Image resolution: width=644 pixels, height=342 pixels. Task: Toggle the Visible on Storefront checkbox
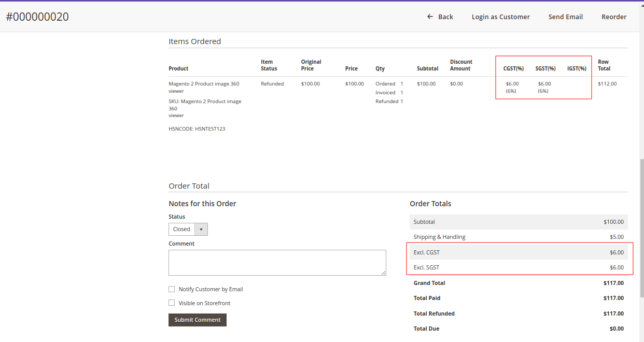(x=172, y=302)
